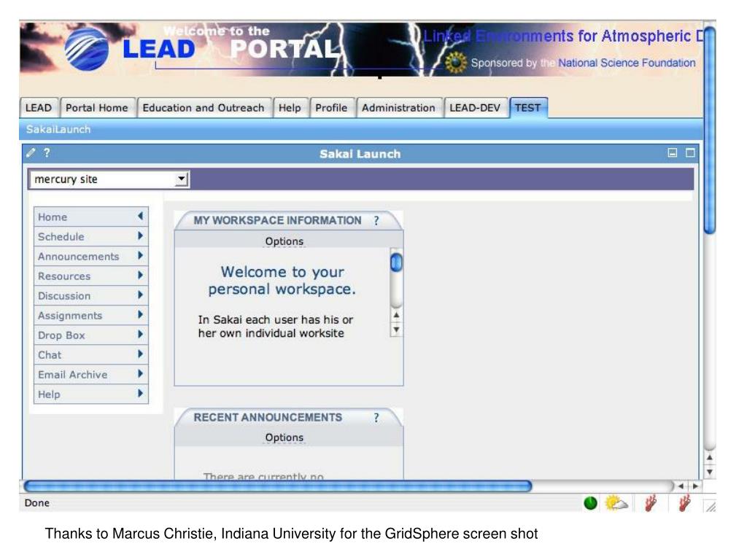This screenshot has width=747, height=560.
Task: Select the TEST tab
Action: [528, 108]
